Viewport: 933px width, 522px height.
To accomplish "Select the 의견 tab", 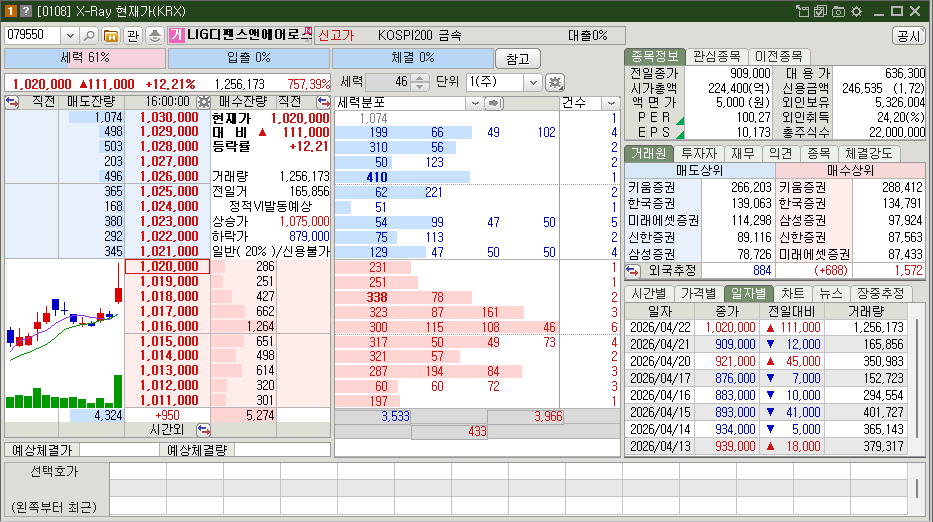I will pyautogui.click(x=781, y=154).
